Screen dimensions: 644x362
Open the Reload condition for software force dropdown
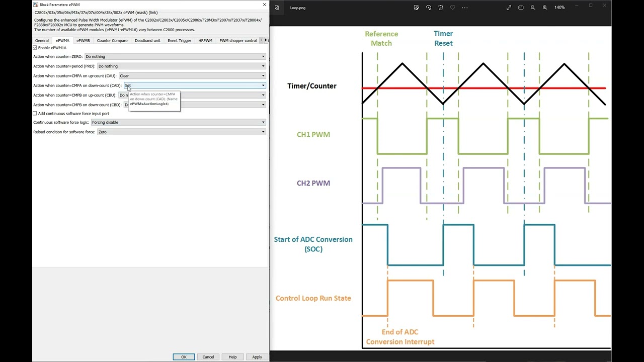(x=181, y=132)
